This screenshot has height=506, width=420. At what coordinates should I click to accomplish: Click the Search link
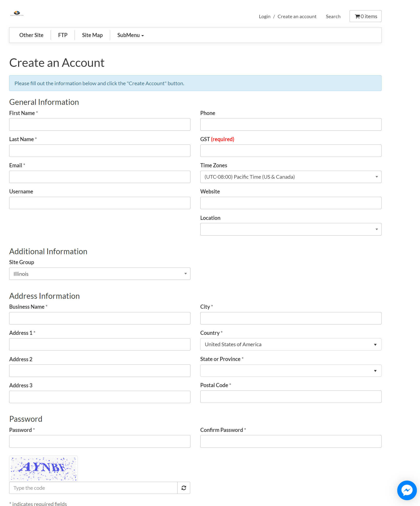click(333, 16)
